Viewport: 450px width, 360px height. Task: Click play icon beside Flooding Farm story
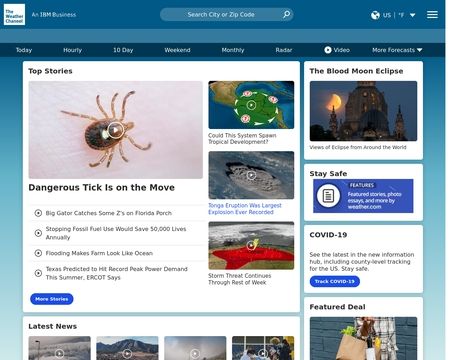pyautogui.click(x=38, y=253)
